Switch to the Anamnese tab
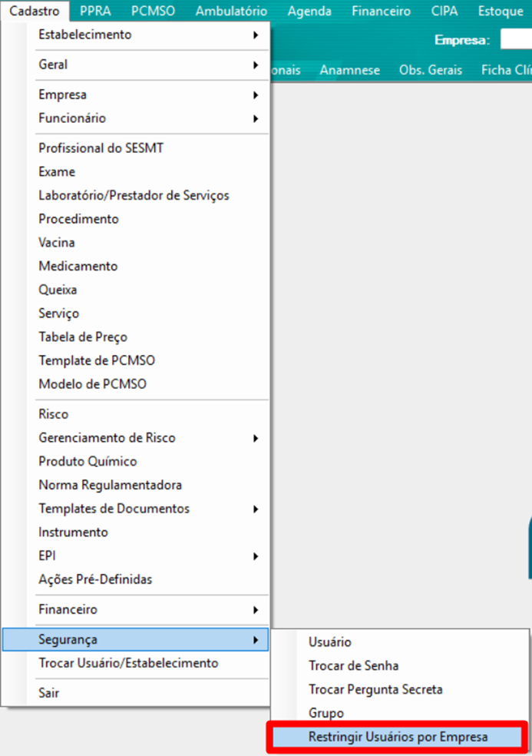The width and height of the screenshot is (532, 756). (350, 71)
